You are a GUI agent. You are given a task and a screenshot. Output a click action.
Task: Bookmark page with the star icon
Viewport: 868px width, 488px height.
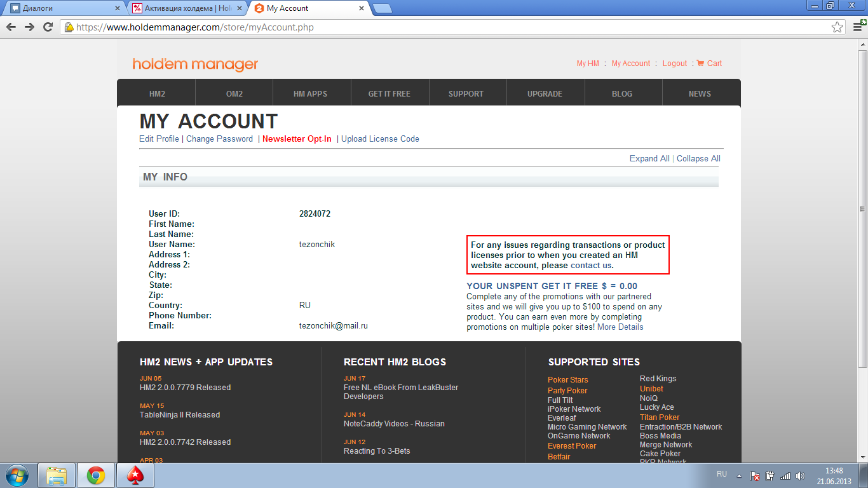(x=837, y=27)
